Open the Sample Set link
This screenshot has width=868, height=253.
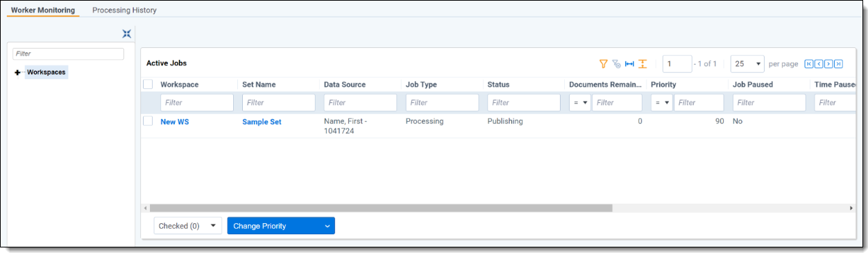pyautogui.click(x=262, y=122)
